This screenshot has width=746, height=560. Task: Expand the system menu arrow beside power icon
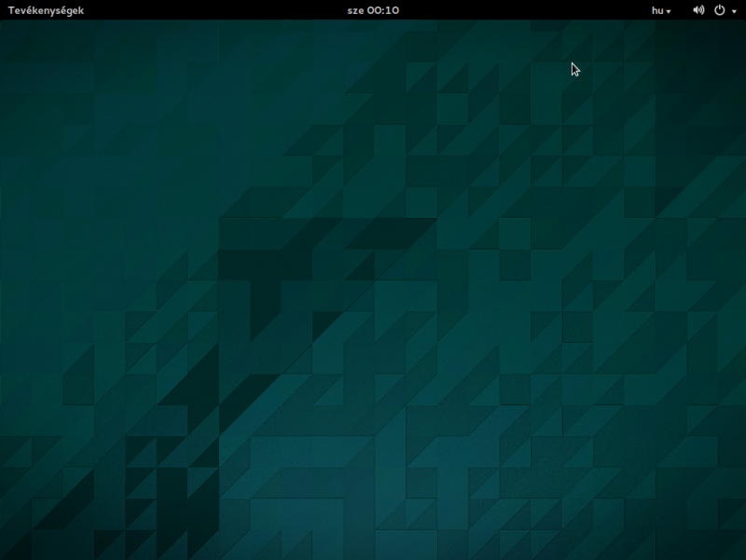(x=734, y=11)
